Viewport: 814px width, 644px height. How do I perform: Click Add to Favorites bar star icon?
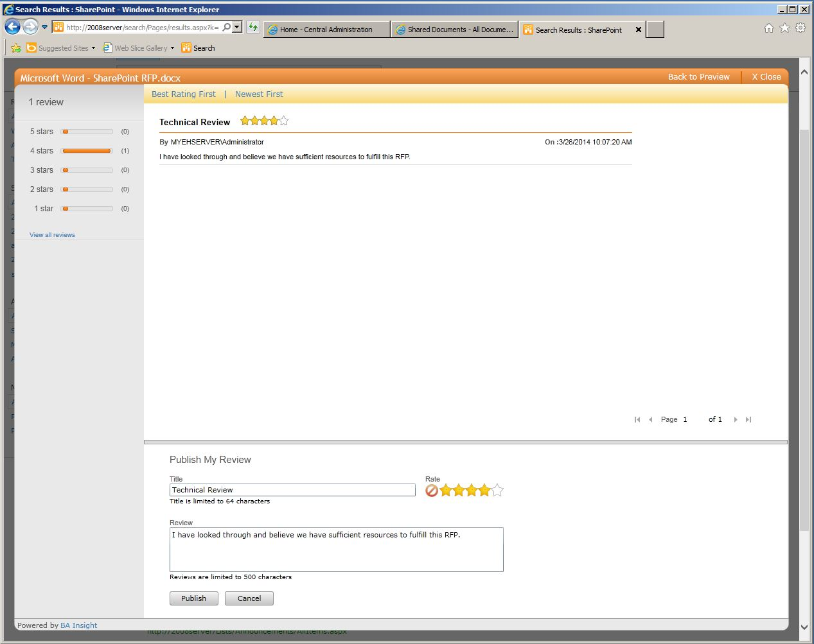point(16,48)
